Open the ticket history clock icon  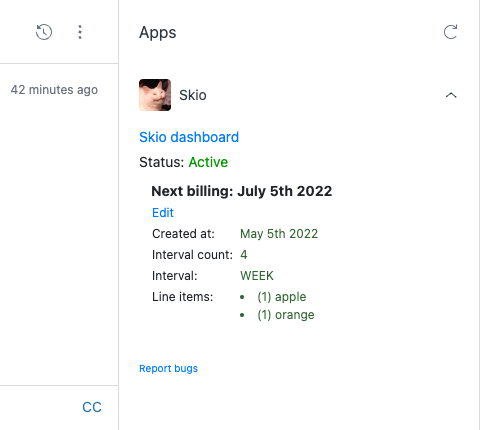(44, 32)
